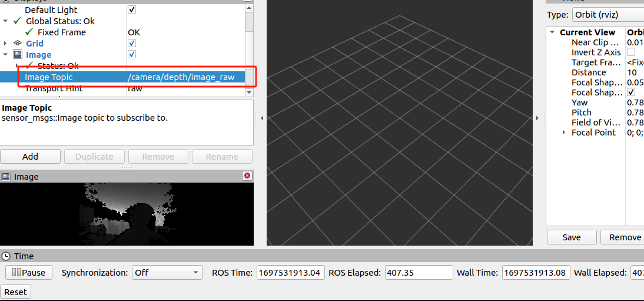This screenshot has width=644, height=301.
Task: Select the Pitch property row
Action: (595, 113)
